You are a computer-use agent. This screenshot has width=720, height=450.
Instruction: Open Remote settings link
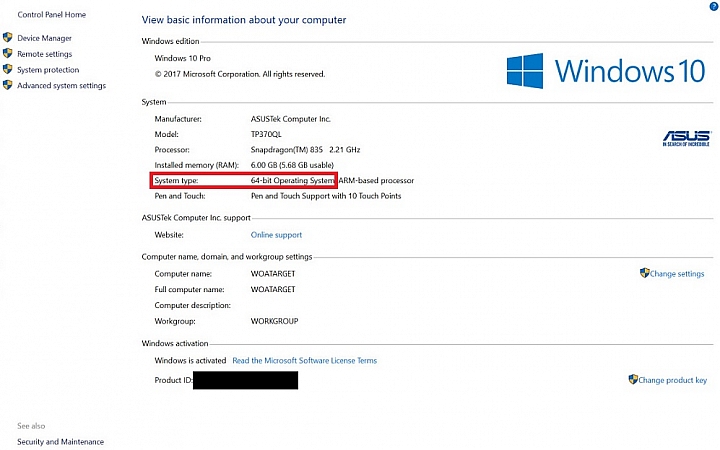coord(45,54)
